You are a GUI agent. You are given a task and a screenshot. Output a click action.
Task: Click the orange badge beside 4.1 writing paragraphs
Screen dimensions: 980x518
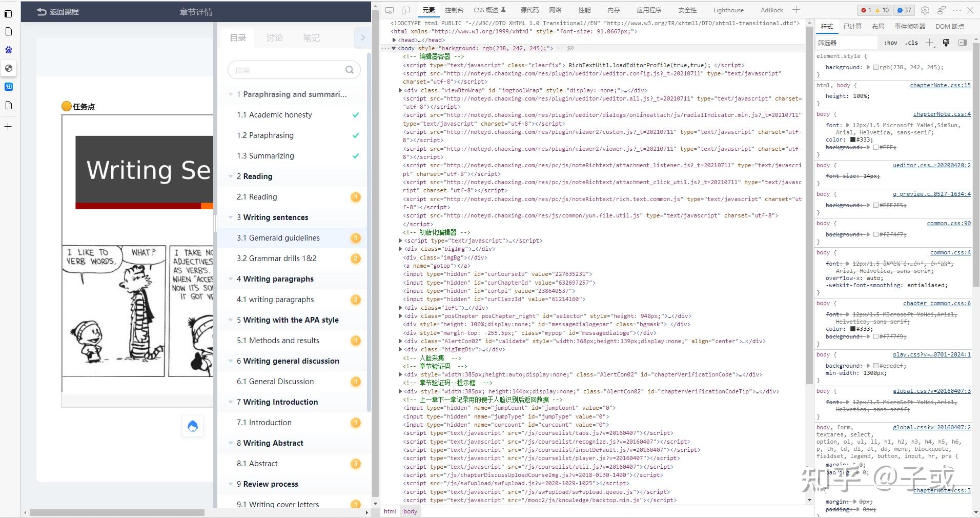point(356,300)
